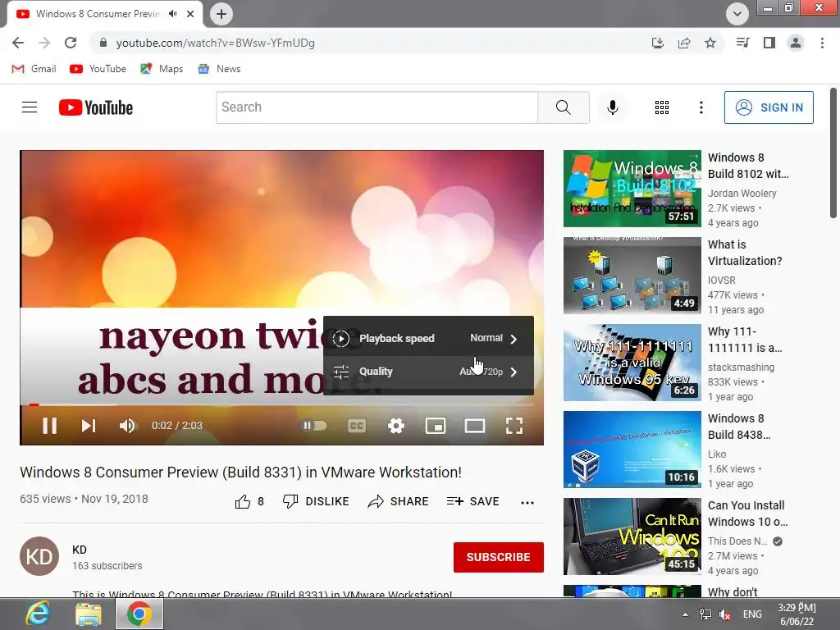Open the KD channel name link
Viewport: 840px width, 630px height.
click(80, 550)
